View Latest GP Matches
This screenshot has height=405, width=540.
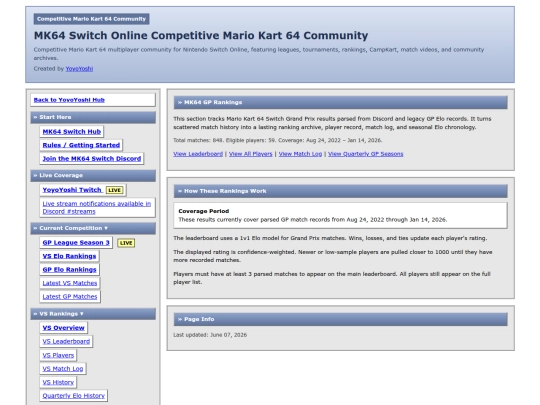(x=70, y=297)
